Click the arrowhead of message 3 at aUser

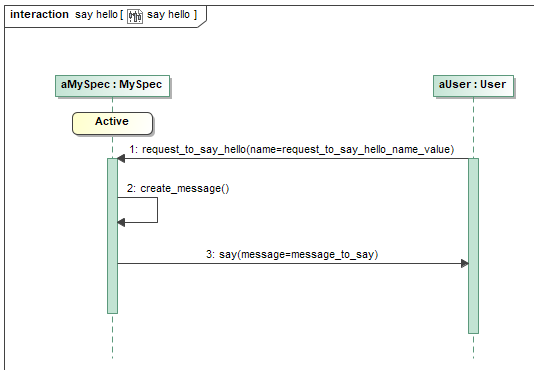tap(465, 263)
